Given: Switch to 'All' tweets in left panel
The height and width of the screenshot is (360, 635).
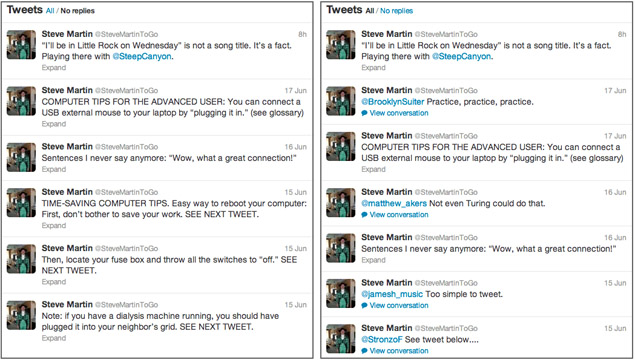Looking at the screenshot, I should tap(50, 11).
